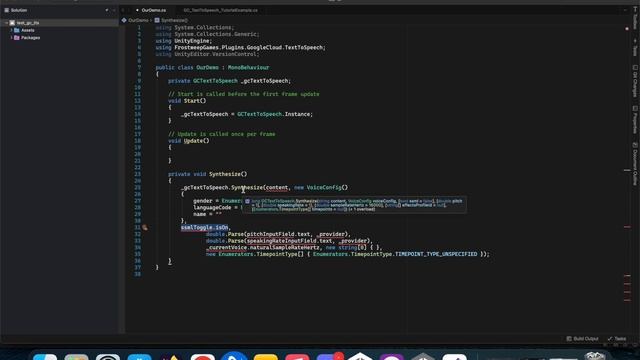Open the Toolbox side panel
The height and width of the screenshot is (360, 640).
635,19
